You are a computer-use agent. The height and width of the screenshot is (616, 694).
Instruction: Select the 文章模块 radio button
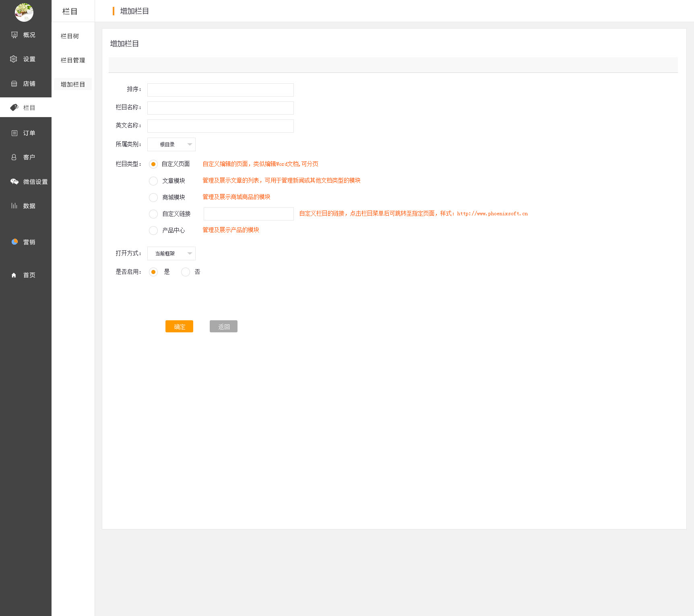click(153, 181)
